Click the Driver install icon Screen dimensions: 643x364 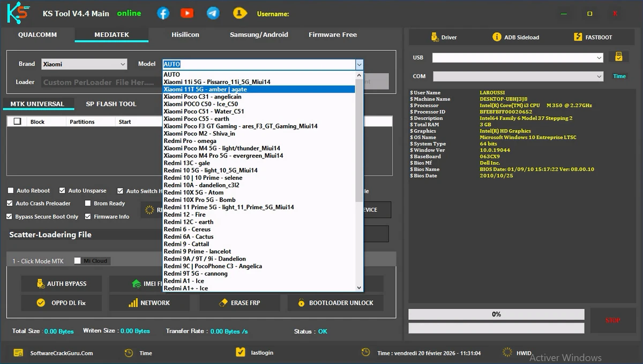coord(435,37)
